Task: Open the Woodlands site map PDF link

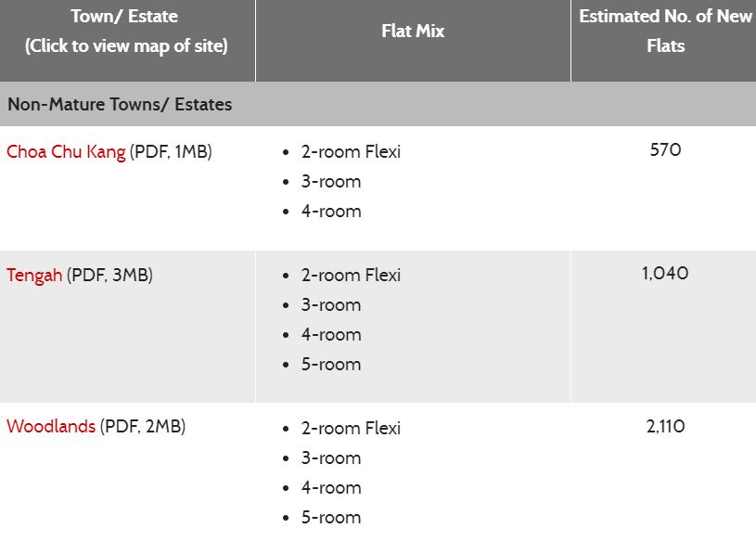Action: point(51,427)
